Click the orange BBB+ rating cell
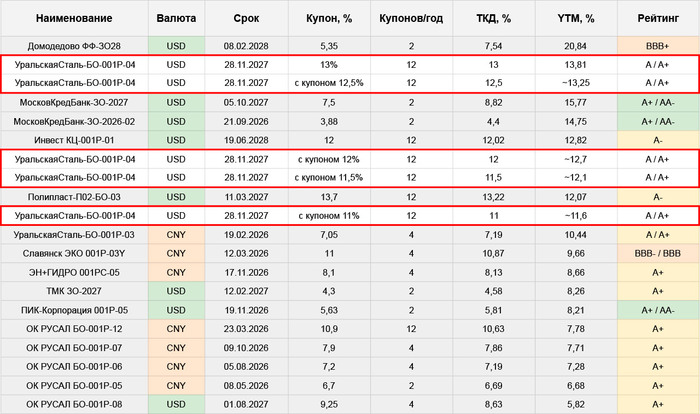 click(x=657, y=45)
